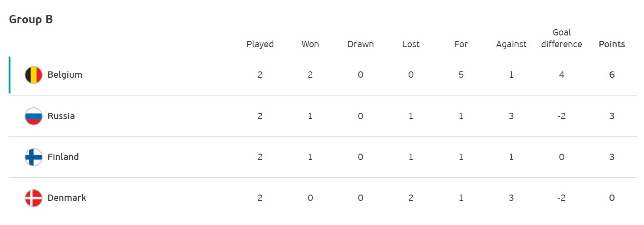Viewport: 644px width, 225px height.
Task: Select the Finland team name
Action: (x=63, y=157)
